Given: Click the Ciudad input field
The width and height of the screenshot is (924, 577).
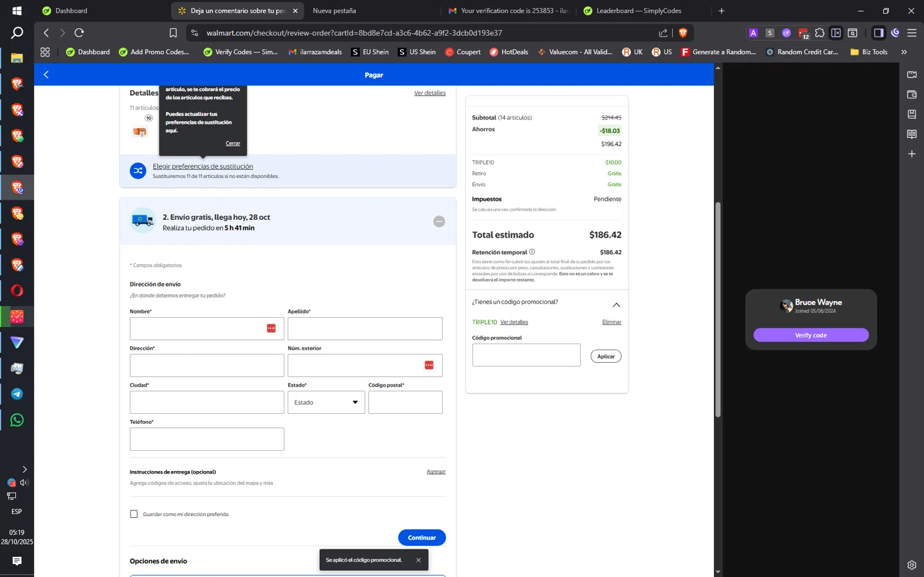Looking at the screenshot, I should click(207, 402).
